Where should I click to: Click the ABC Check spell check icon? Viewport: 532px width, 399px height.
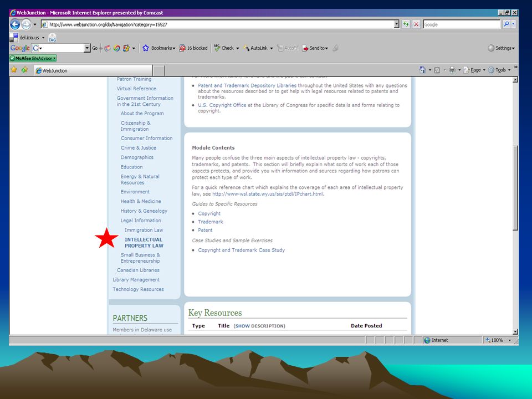point(217,48)
